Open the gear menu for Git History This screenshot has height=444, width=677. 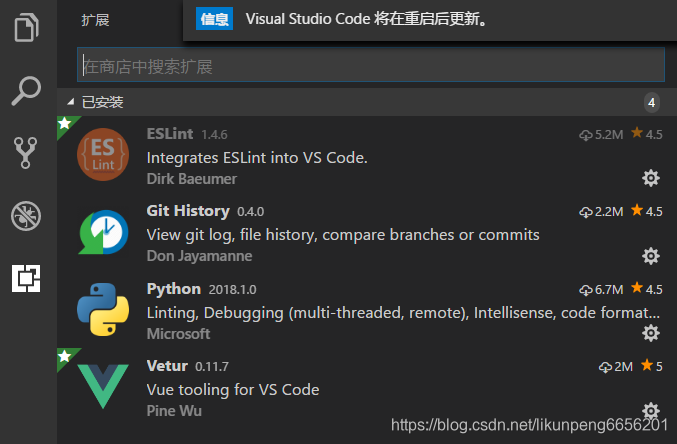pyautogui.click(x=651, y=256)
